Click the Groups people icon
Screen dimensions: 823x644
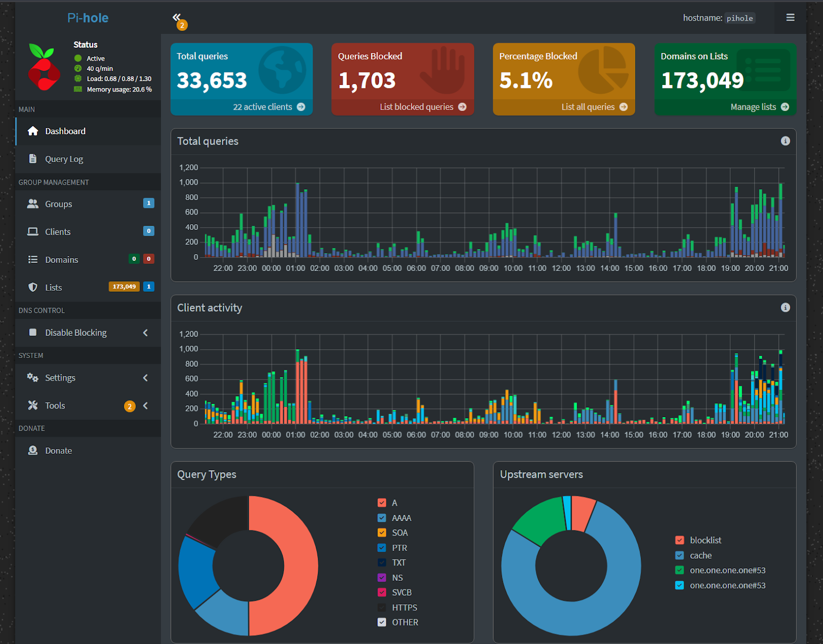[x=33, y=204]
